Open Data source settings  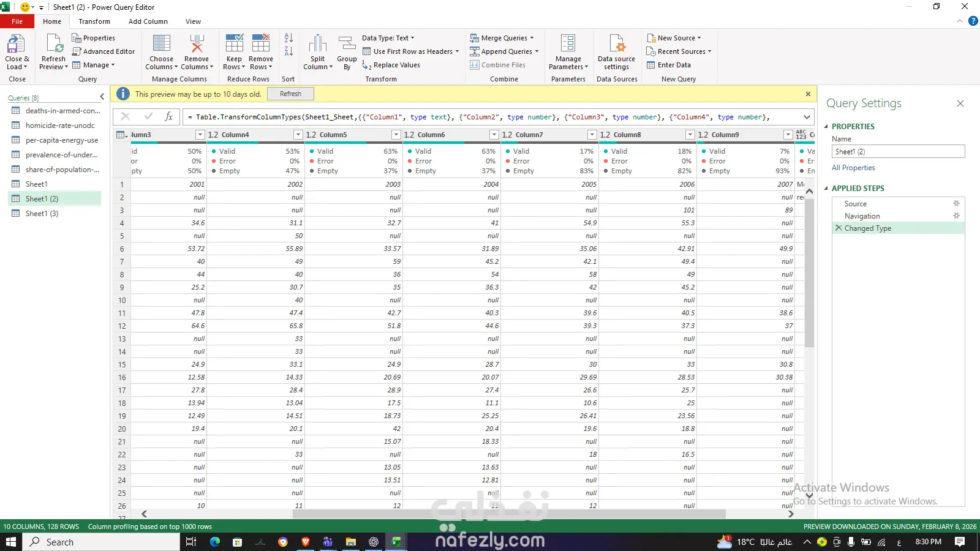616,45
